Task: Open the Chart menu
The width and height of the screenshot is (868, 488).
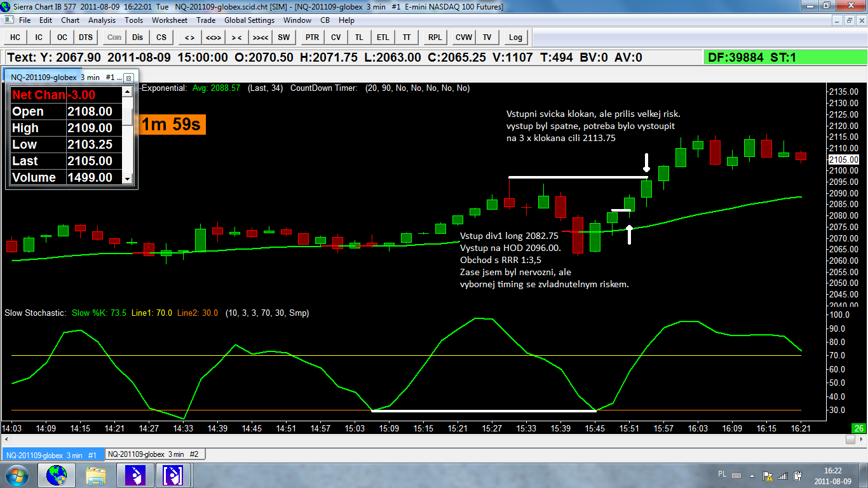Action: click(70, 20)
